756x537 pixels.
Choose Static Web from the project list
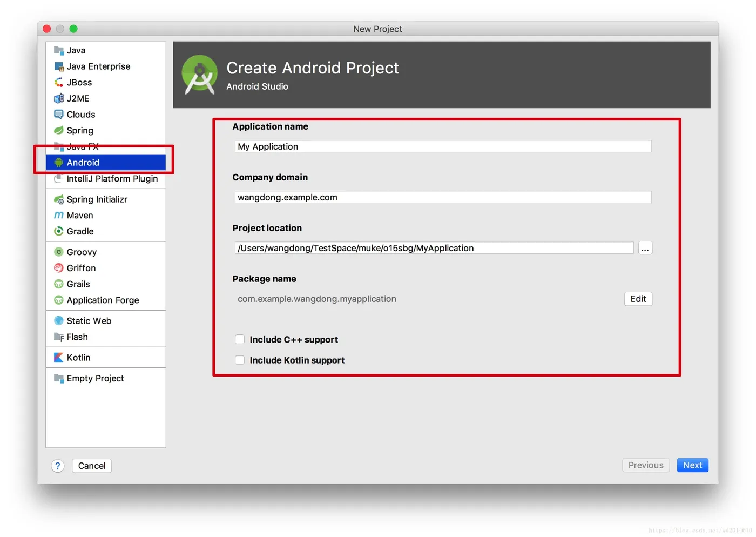click(106, 321)
